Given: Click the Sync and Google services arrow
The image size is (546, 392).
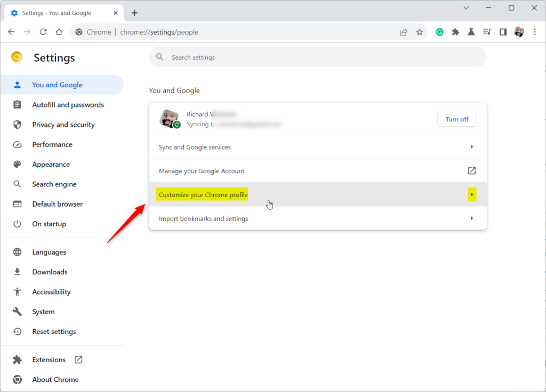Looking at the screenshot, I should click(x=472, y=147).
